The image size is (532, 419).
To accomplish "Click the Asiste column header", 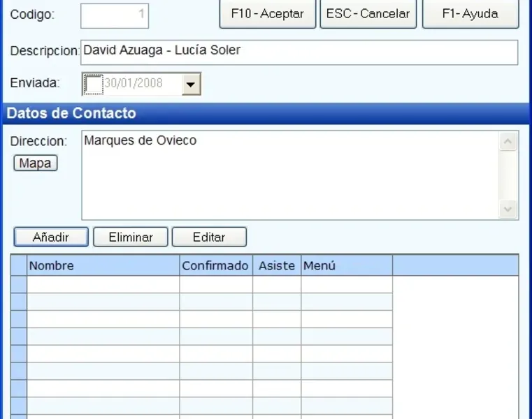I will [277, 265].
